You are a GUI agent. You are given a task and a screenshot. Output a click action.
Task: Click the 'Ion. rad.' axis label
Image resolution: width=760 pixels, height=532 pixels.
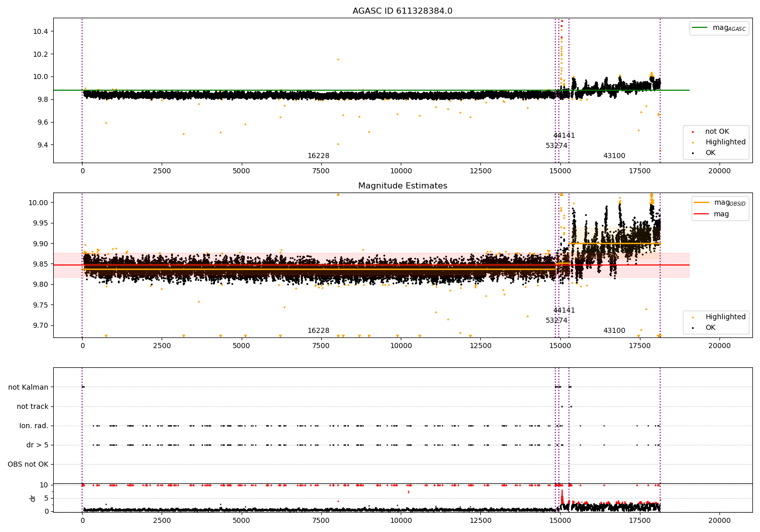click(34, 426)
